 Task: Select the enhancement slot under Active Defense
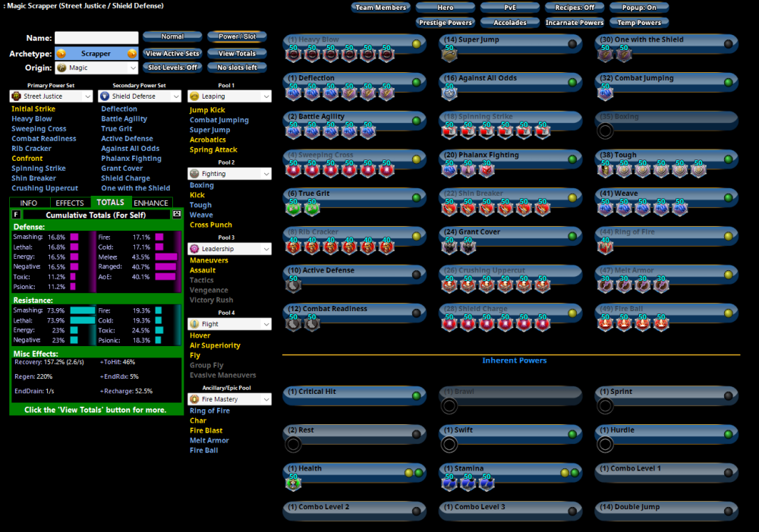click(x=294, y=285)
